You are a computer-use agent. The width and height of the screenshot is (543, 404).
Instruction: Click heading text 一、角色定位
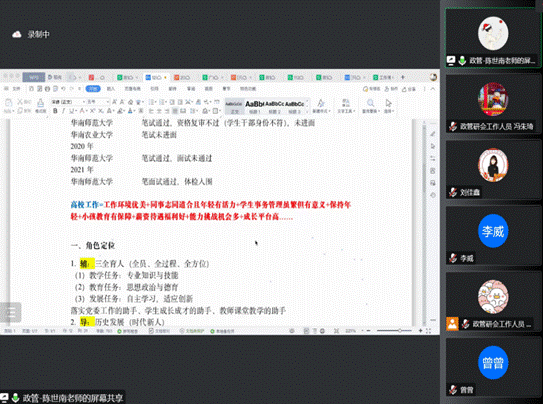93,245
